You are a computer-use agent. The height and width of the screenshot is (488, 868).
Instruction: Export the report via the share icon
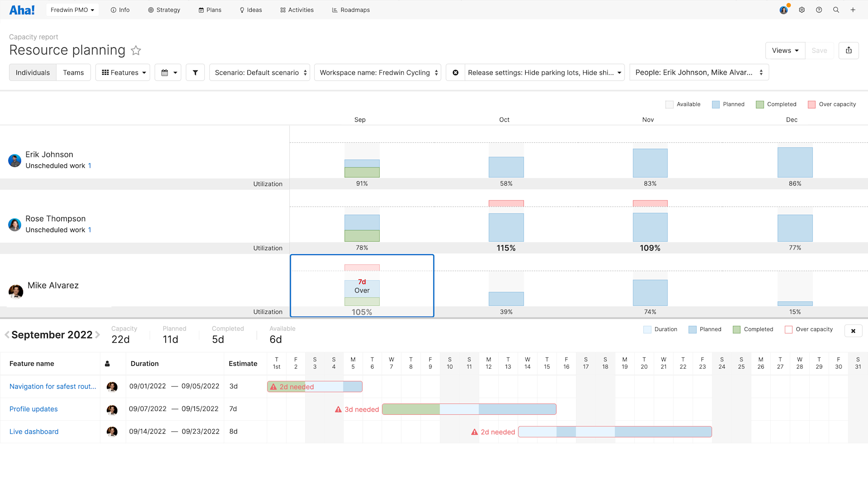pos(848,50)
